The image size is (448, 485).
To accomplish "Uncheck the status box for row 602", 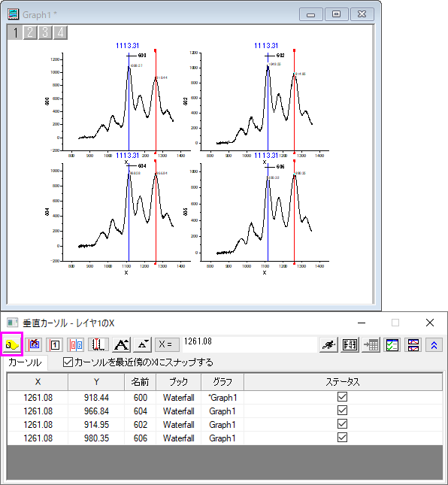I will pos(342,424).
